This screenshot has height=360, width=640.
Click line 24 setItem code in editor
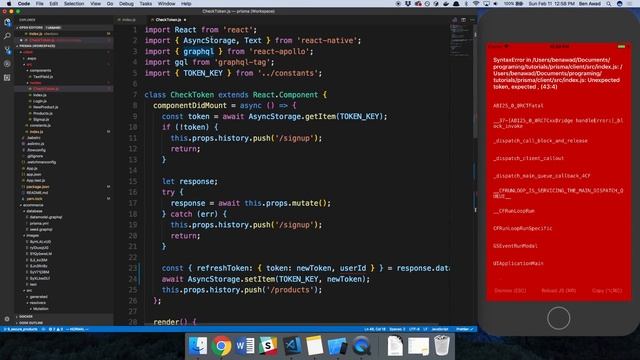click(x=266, y=279)
